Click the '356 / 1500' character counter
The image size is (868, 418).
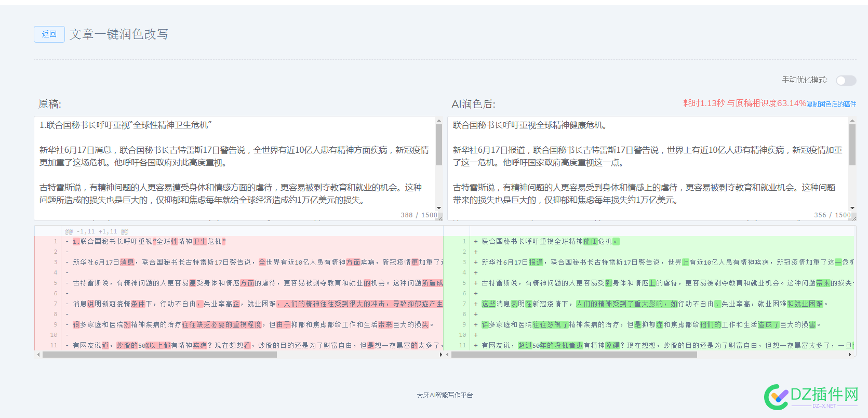pos(832,215)
